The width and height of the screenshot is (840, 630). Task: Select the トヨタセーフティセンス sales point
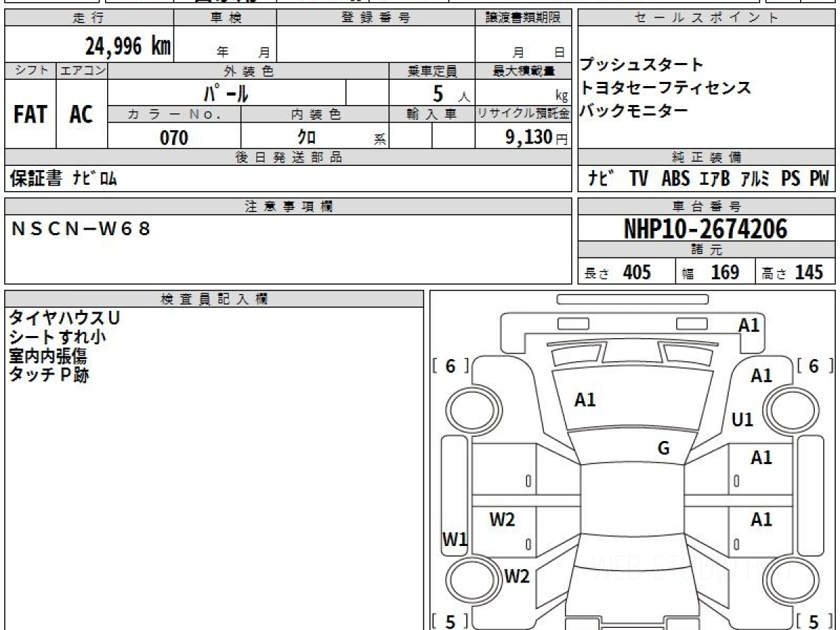click(665, 87)
